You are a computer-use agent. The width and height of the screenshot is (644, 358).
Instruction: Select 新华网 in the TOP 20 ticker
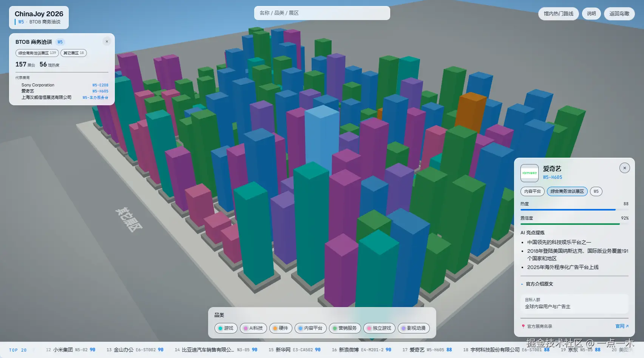(x=295, y=350)
